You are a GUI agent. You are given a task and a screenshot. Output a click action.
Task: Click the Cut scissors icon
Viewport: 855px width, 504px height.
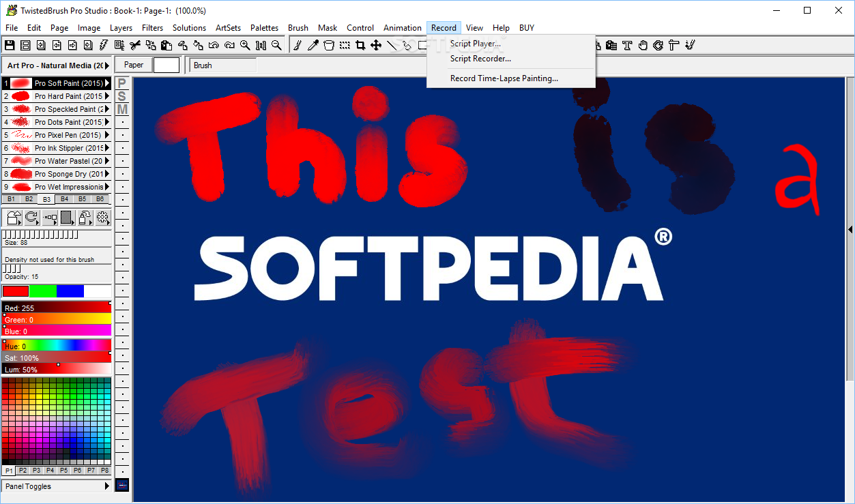tap(135, 45)
